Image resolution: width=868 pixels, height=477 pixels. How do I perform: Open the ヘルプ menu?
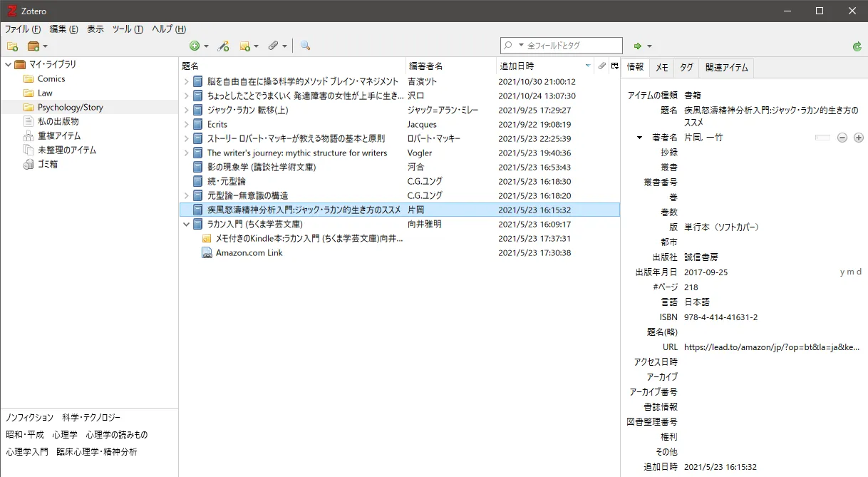(x=169, y=29)
